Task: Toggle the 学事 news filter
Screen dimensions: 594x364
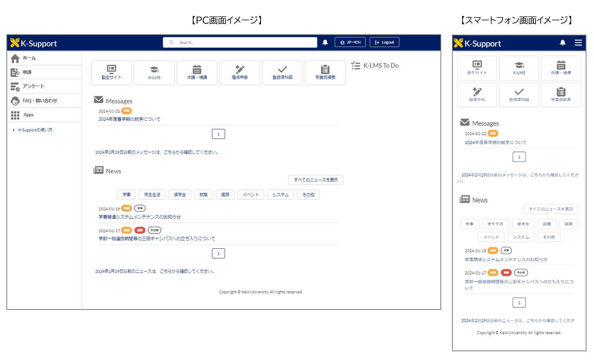Action: click(x=127, y=195)
